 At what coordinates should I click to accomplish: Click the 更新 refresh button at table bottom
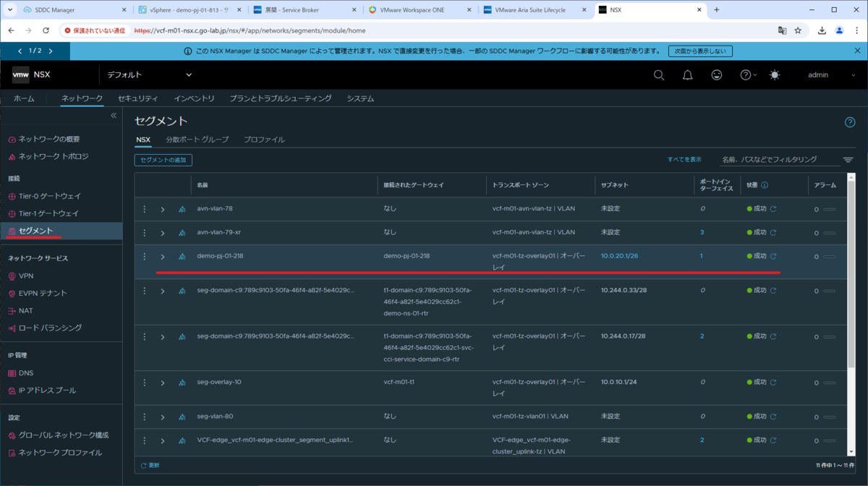tap(150, 465)
